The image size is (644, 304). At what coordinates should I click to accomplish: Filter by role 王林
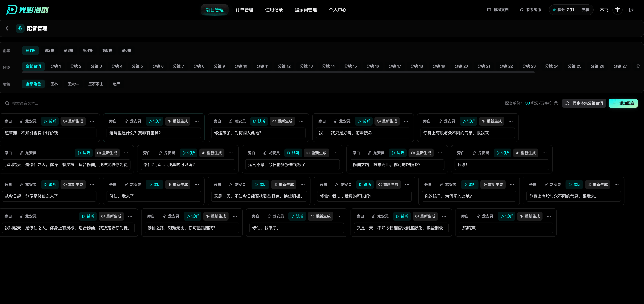pos(54,84)
